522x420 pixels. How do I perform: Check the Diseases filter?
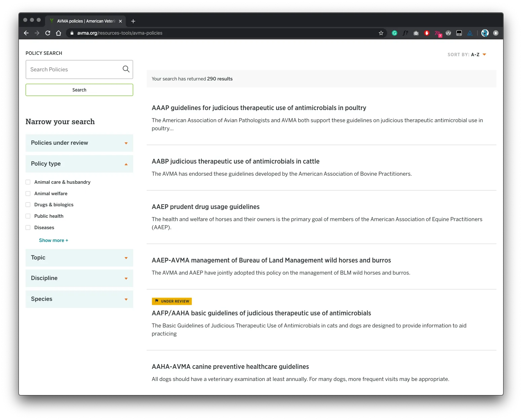[x=28, y=228]
